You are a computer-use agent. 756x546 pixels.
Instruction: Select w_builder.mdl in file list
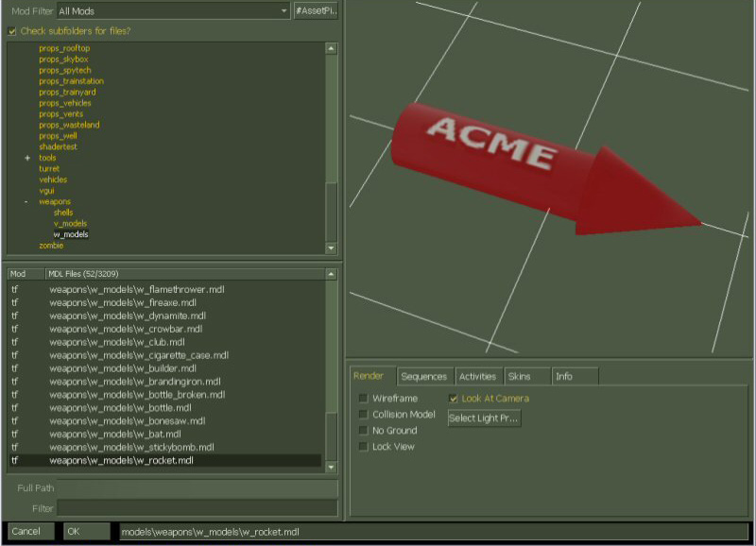click(x=165, y=368)
